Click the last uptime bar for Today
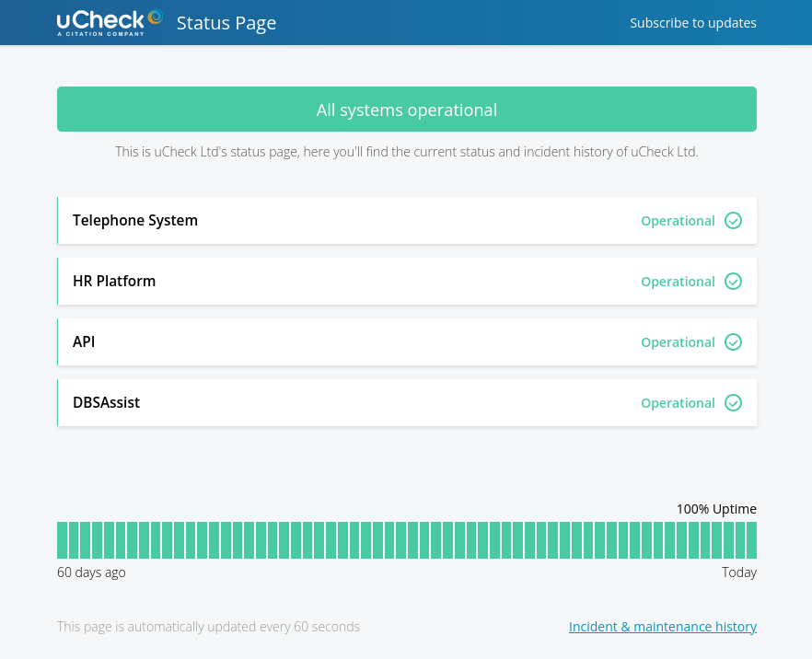 point(751,540)
